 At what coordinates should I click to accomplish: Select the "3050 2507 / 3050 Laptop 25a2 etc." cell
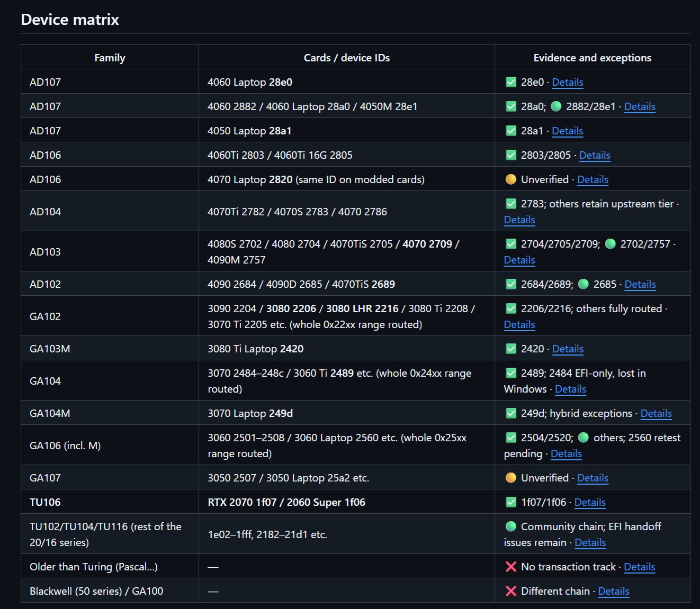347,478
